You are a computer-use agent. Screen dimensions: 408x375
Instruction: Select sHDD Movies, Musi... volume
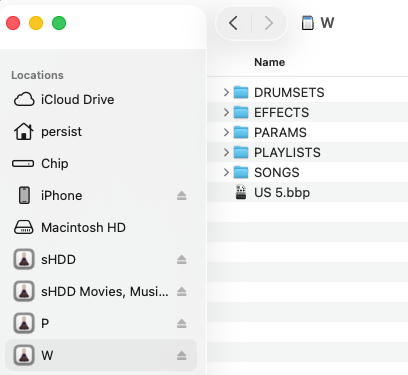[x=101, y=292]
